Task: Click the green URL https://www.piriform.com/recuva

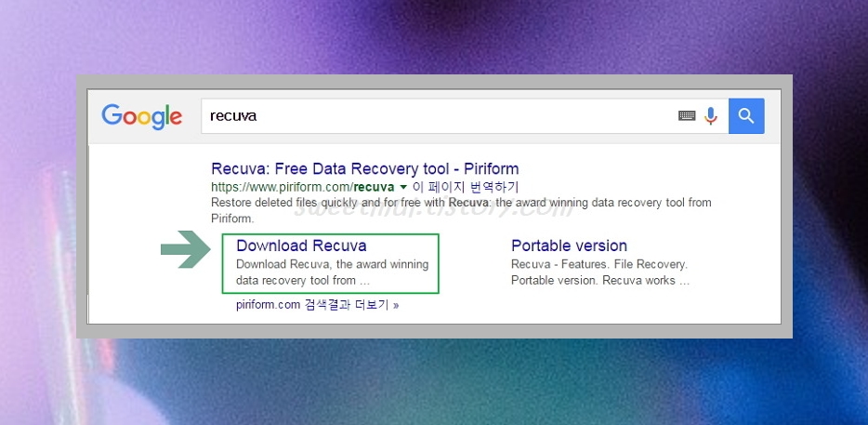Action: tap(303, 187)
